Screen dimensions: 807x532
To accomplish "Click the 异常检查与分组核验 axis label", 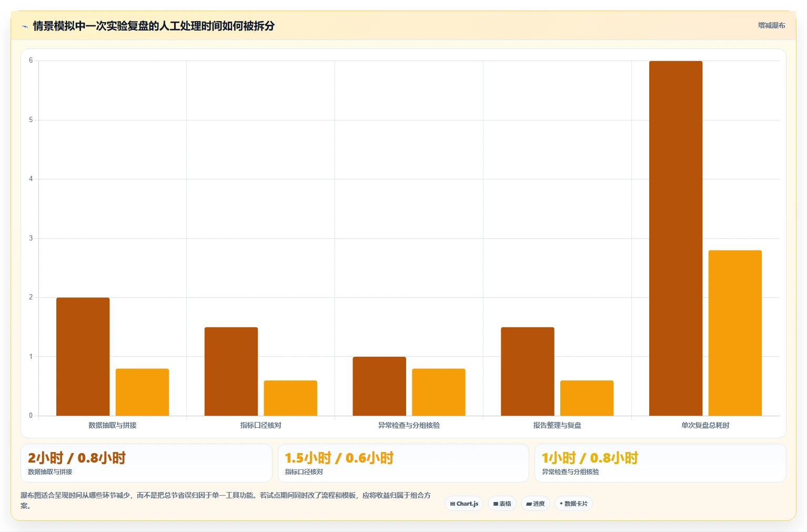I will coord(409,425).
